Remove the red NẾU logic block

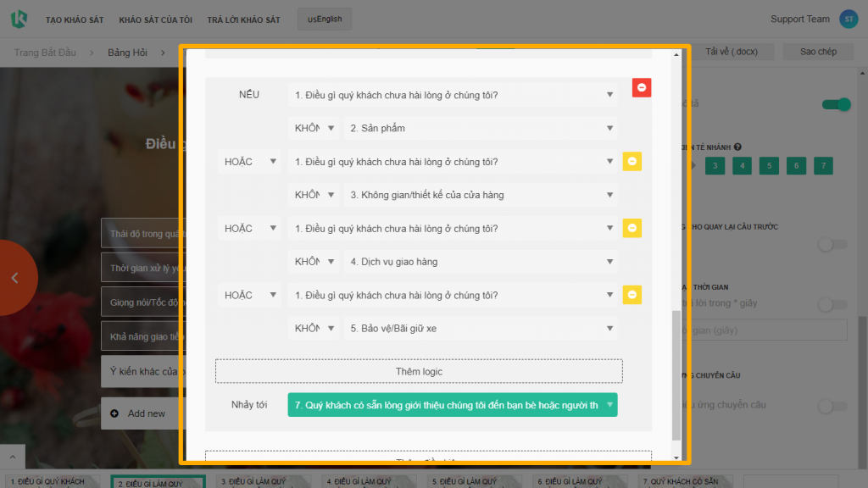coord(642,87)
